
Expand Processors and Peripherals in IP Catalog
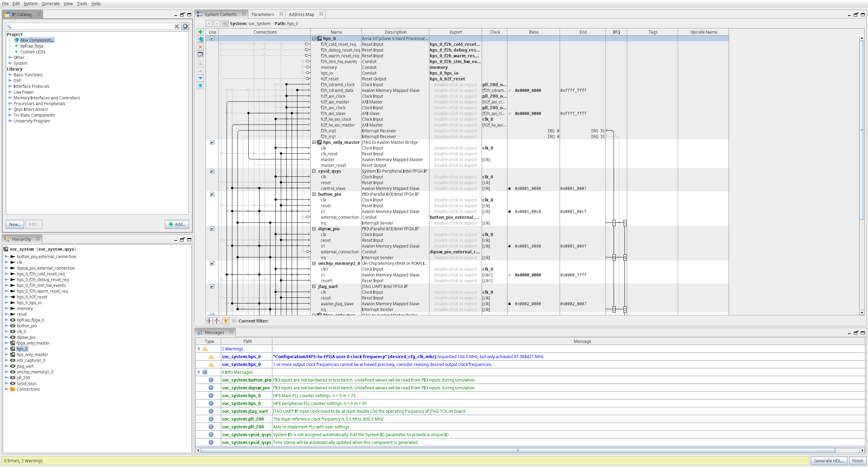point(10,103)
